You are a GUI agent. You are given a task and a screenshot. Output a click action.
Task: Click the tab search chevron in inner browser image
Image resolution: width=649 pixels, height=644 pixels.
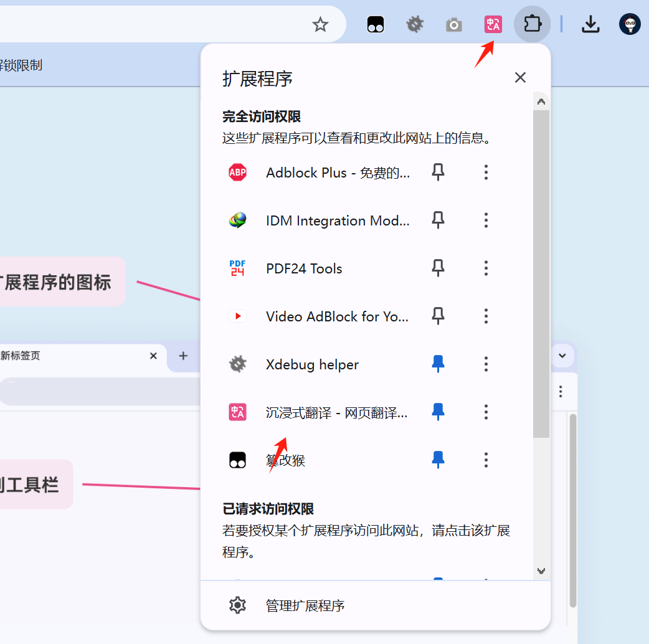tap(562, 356)
